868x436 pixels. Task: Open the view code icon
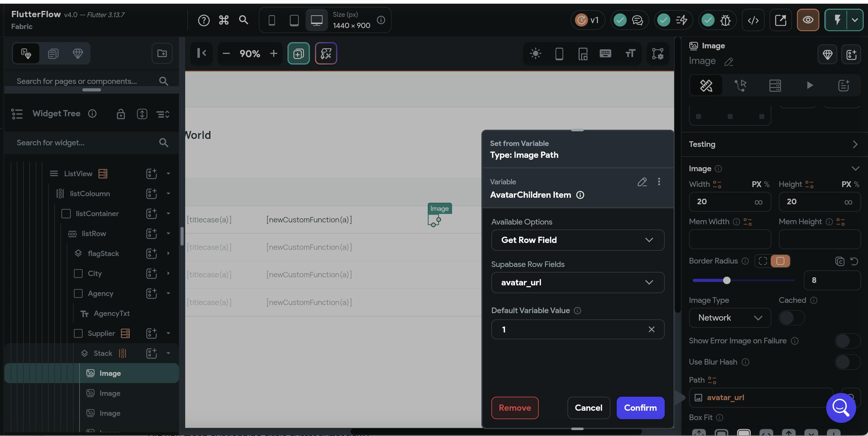pos(753,20)
